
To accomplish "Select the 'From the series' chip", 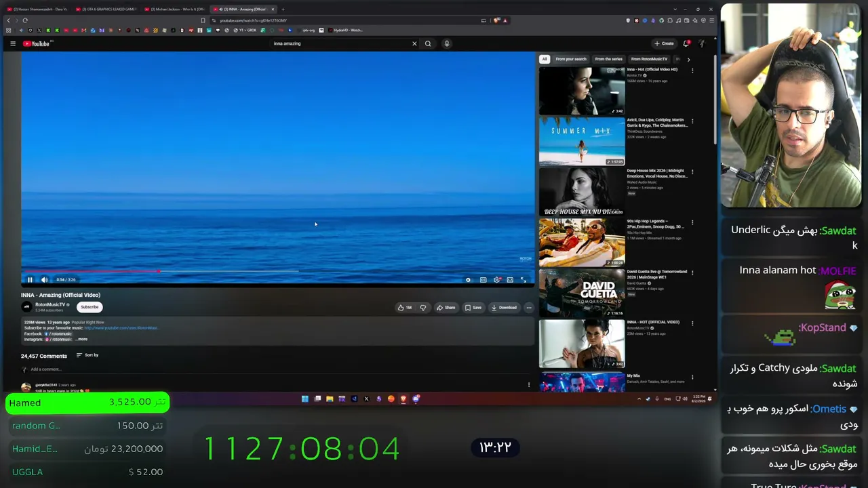I will (608, 59).
